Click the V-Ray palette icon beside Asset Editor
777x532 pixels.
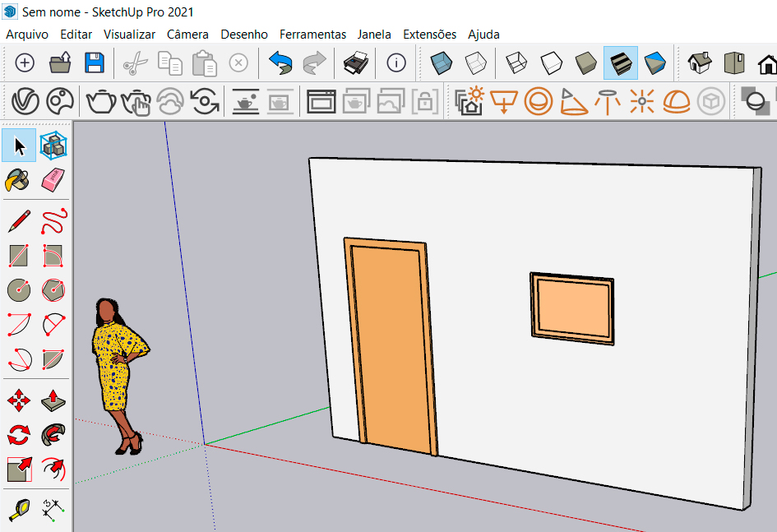click(x=60, y=101)
